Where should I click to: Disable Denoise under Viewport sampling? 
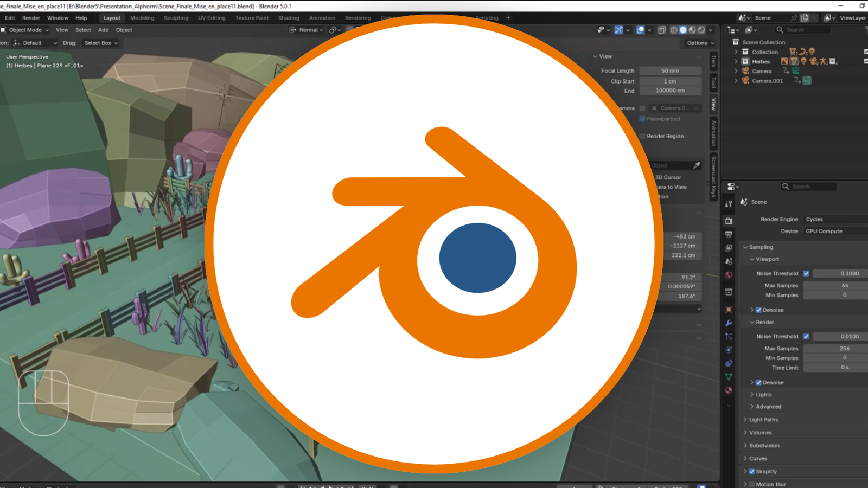(758, 310)
